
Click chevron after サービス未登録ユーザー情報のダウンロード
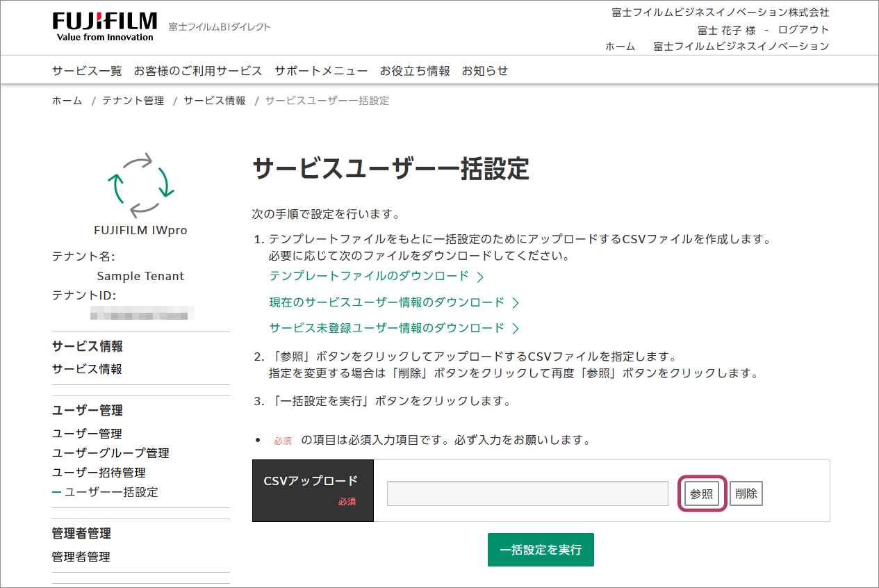(x=516, y=328)
